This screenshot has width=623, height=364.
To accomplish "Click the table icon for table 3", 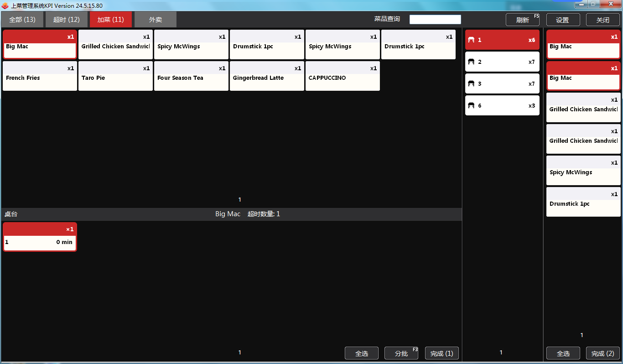I will 472,84.
